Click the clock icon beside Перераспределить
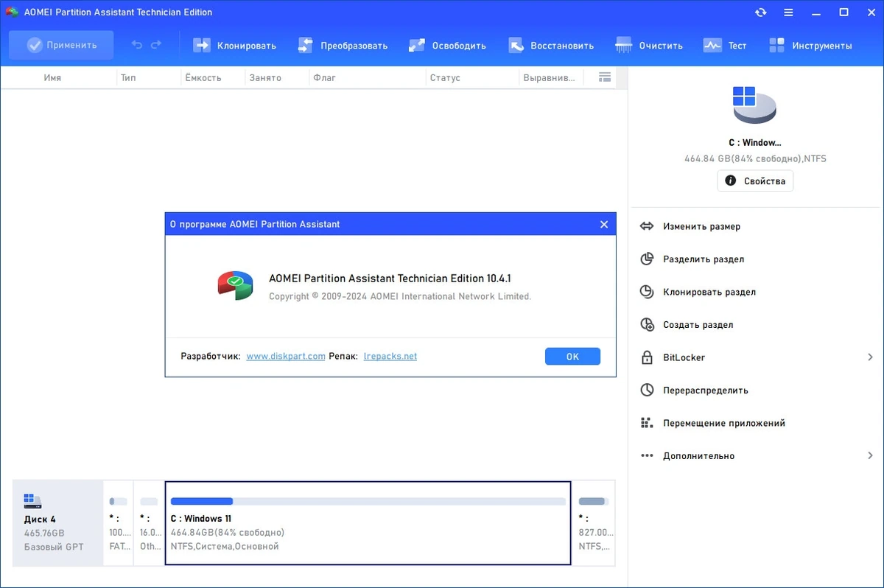The image size is (884, 588). [647, 391]
